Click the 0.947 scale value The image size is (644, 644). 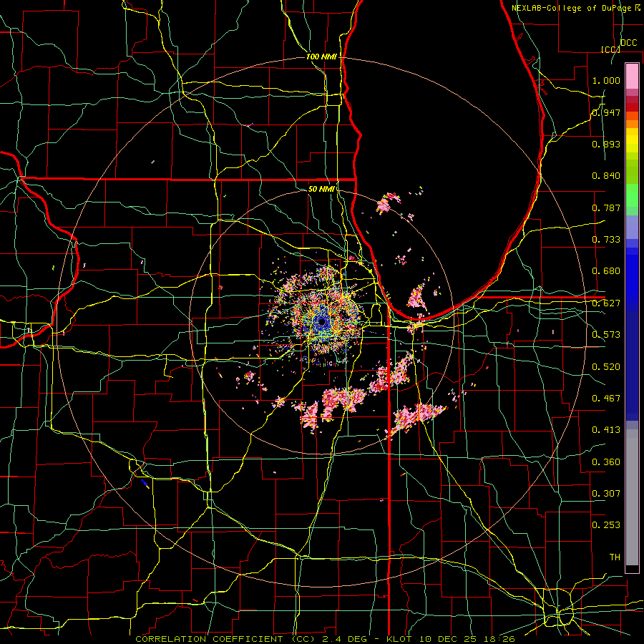[x=606, y=112]
